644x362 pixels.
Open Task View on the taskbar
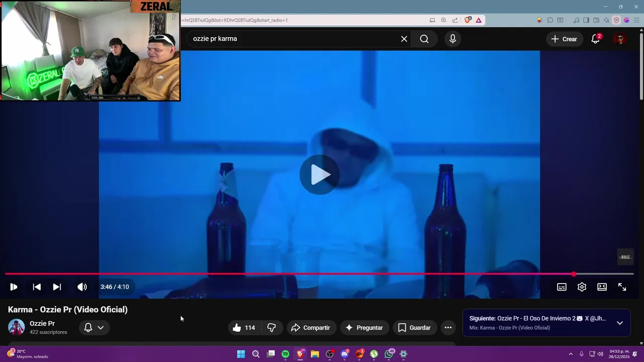tap(271, 354)
